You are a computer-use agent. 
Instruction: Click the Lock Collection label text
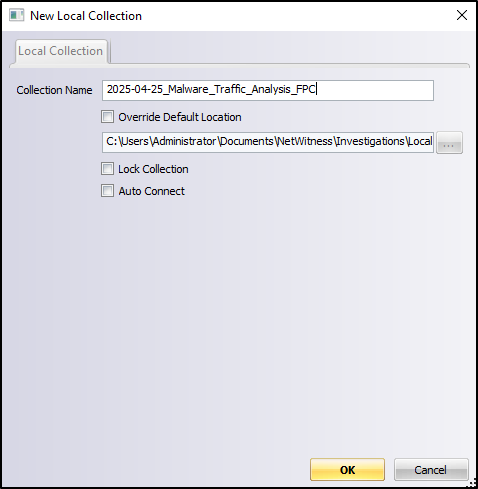[153, 169]
